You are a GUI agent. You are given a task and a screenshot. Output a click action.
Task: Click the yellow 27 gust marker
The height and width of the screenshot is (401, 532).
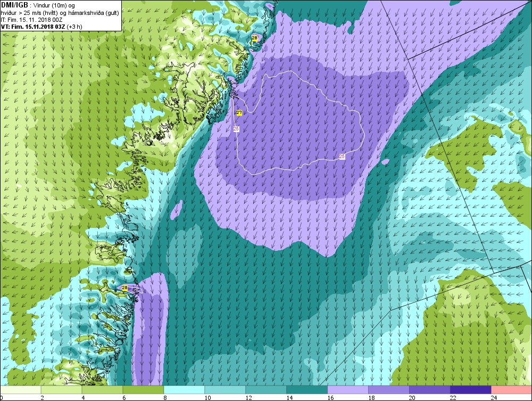[x=239, y=112]
